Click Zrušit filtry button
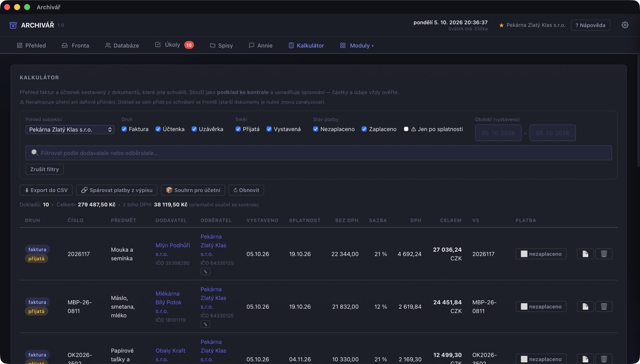This screenshot has width=640, height=364. tap(44, 169)
